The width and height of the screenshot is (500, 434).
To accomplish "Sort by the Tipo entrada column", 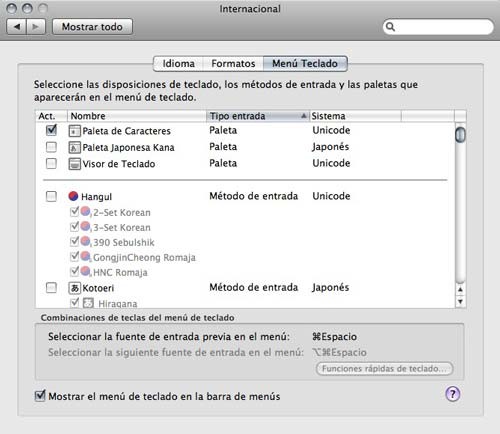I will 258,116.
